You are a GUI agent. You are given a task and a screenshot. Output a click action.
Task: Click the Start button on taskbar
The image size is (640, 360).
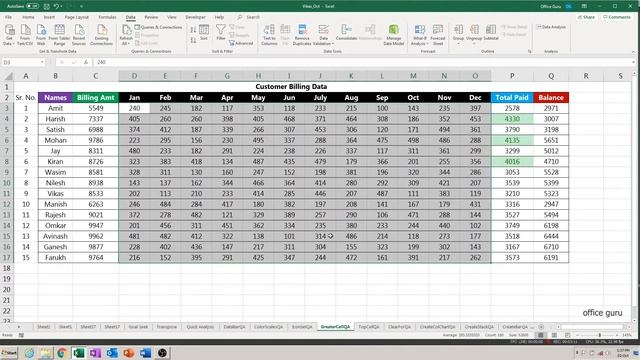pyautogui.click(x=9, y=353)
